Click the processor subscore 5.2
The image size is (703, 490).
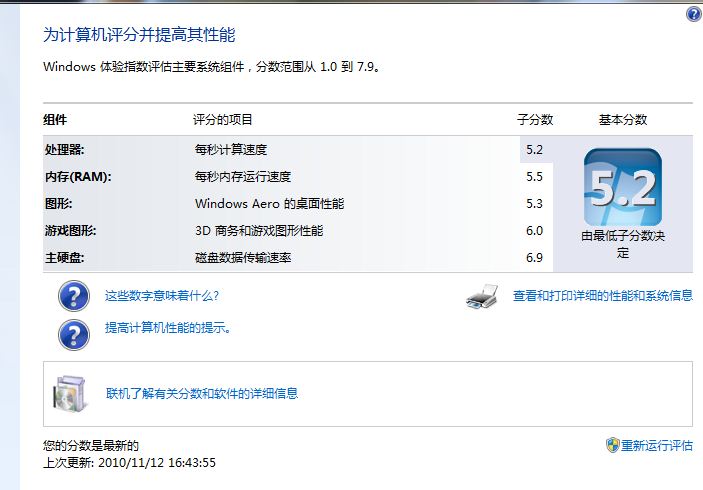tap(534, 150)
